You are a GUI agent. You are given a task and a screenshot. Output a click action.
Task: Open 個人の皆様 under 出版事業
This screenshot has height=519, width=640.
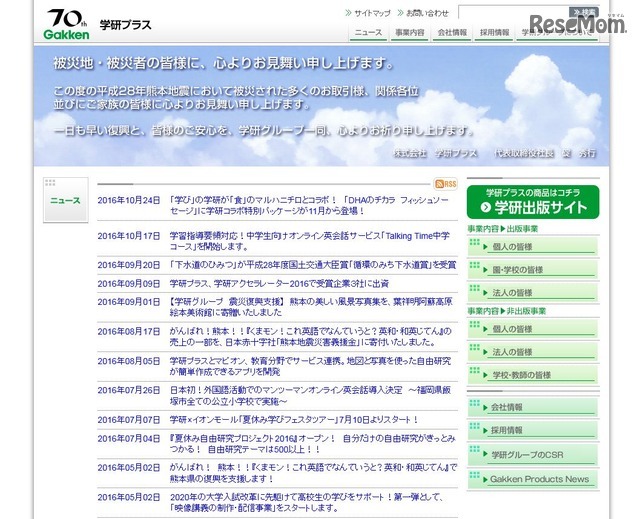tap(532, 247)
